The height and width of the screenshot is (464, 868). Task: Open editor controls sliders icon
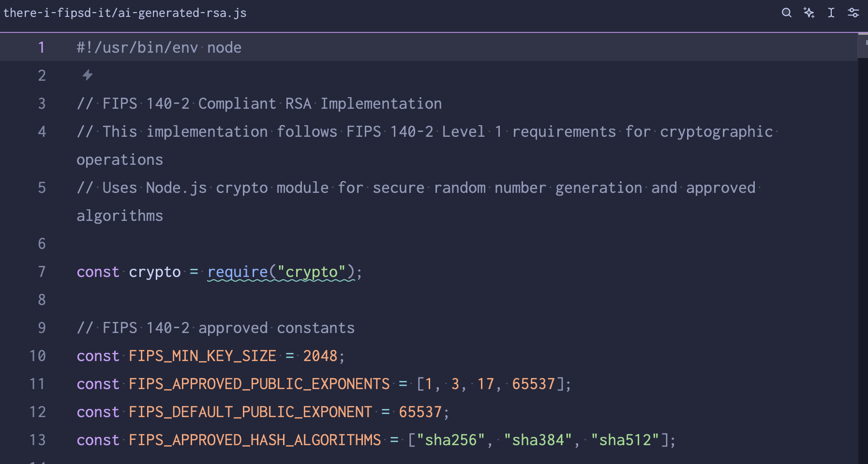point(853,13)
